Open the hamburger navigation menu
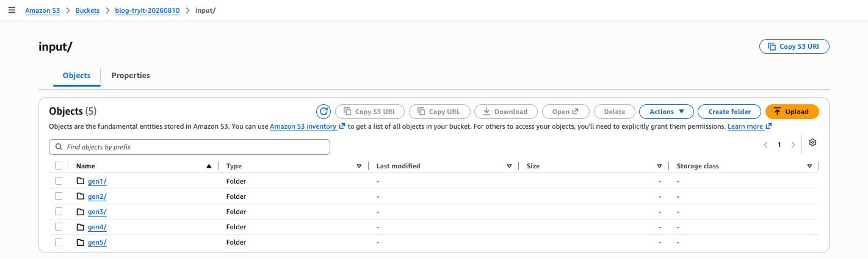The width and height of the screenshot is (868, 258). pyautogui.click(x=12, y=10)
